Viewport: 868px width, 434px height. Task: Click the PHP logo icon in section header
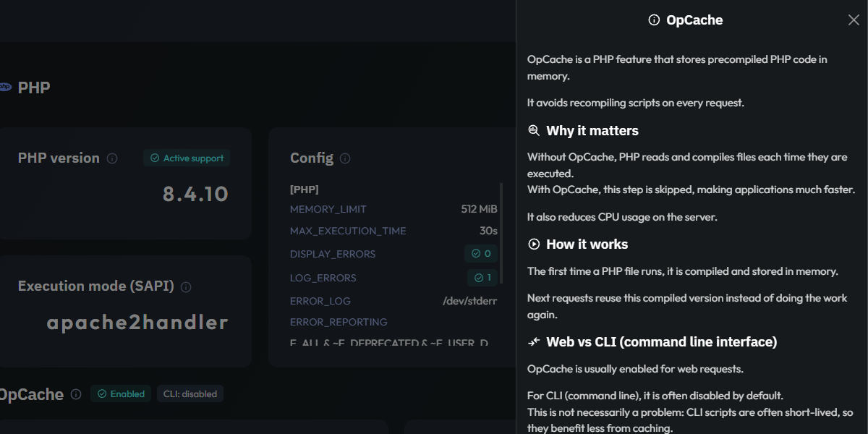[x=5, y=88]
